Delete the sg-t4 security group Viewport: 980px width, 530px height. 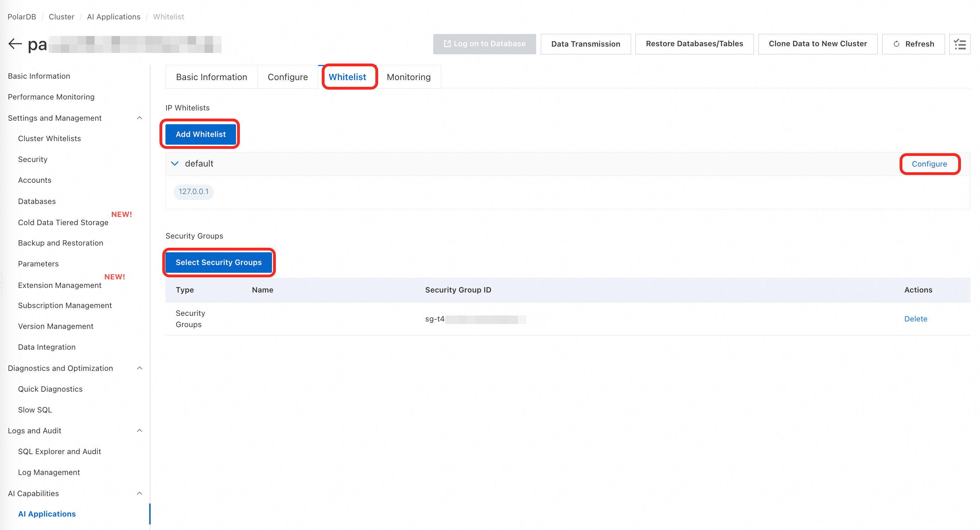point(915,319)
